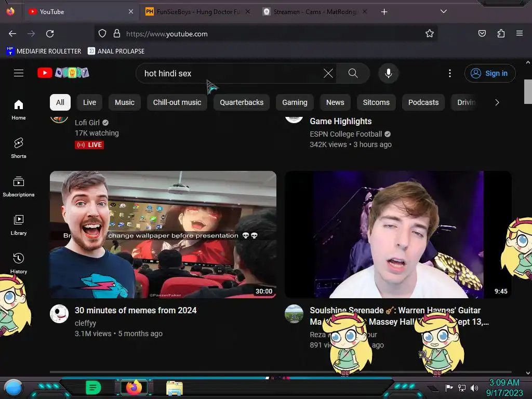Screen dimensions: 532x399
Task: Open the Lofi Girl channel link
Action: [x=87, y=123]
